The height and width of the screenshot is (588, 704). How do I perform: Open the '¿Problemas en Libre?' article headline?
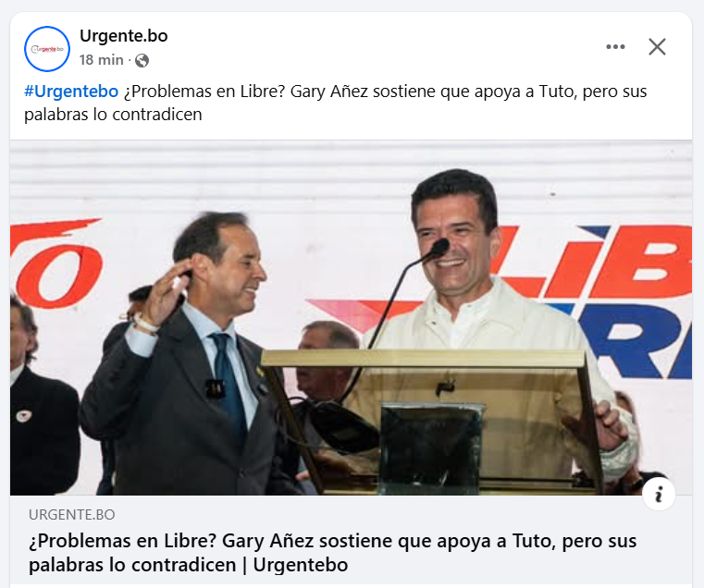point(332,553)
